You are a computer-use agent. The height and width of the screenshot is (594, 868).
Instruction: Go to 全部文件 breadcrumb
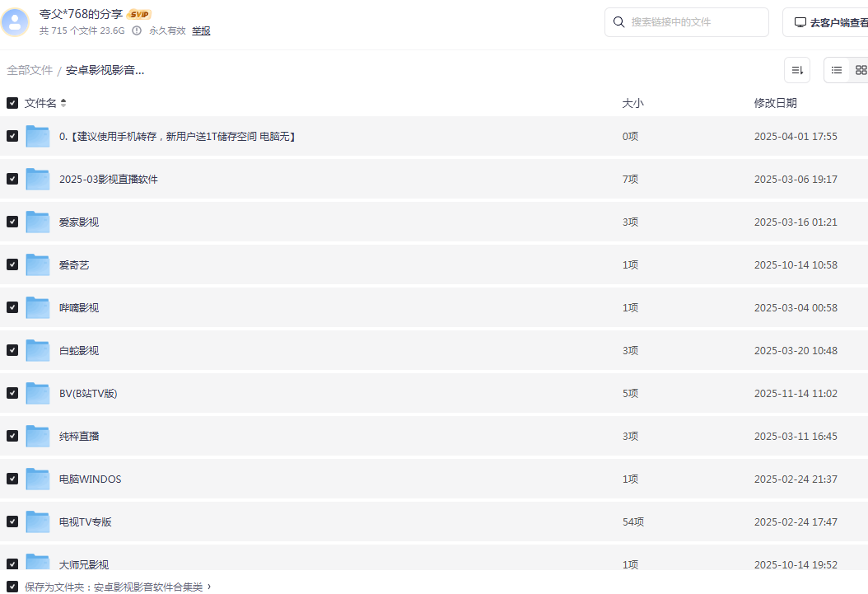(30, 70)
